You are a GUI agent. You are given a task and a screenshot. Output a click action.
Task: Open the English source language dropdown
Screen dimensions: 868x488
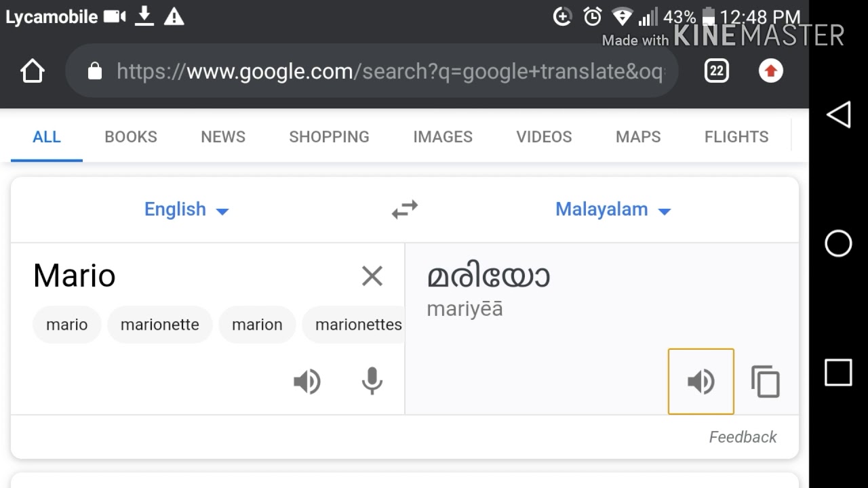(x=186, y=209)
